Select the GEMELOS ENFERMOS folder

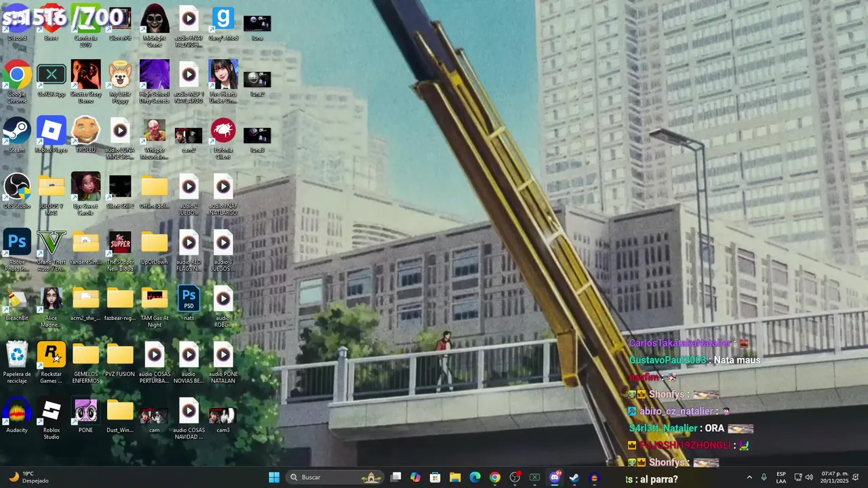tap(85, 363)
